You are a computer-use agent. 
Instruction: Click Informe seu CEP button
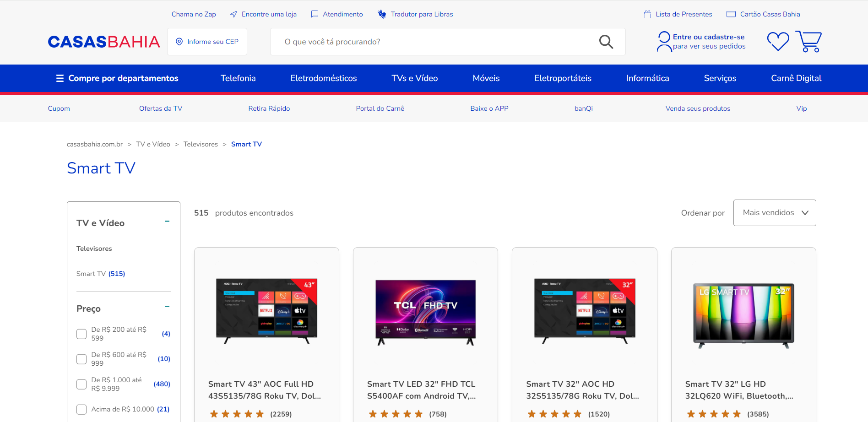(207, 42)
